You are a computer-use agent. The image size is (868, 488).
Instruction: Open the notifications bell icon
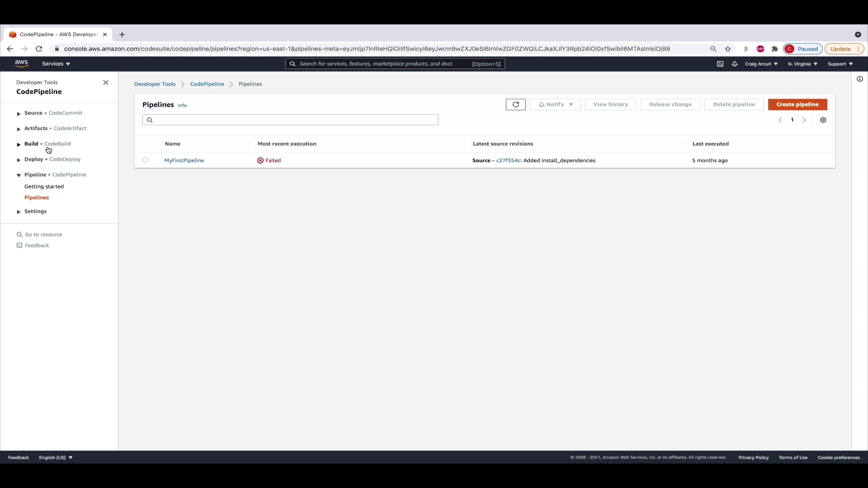point(735,64)
